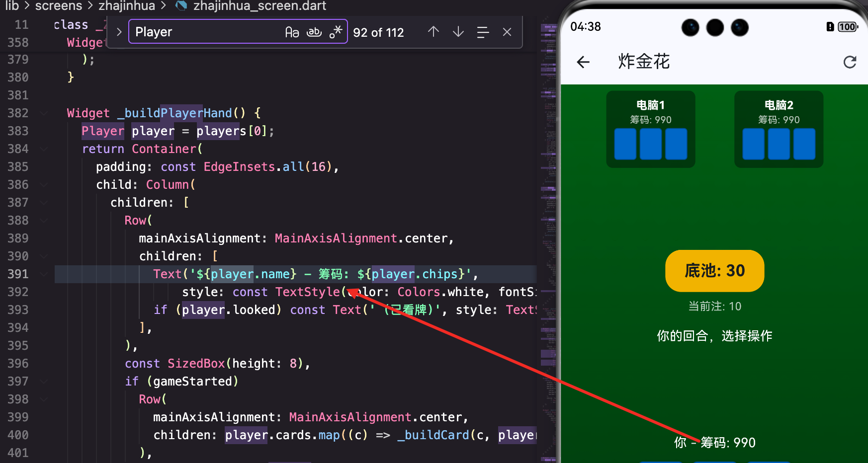The height and width of the screenshot is (463, 868).
Task: Click the Dart file icon next to zhajinhua_screen.dart
Action: (180, 6)
